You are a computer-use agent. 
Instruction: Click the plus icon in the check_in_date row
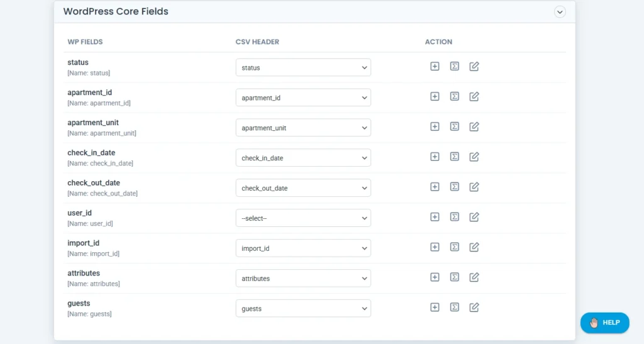(x=435, y=157)
